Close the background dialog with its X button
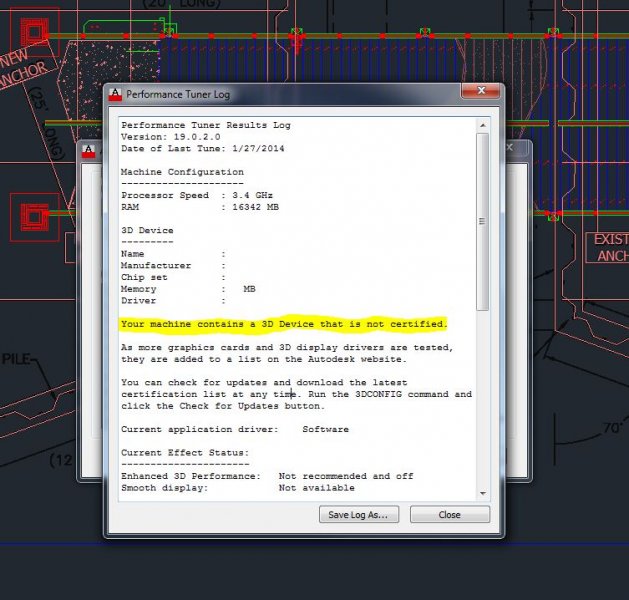The height and width of the screenshot is (600, 629). [x=509, y=147]
